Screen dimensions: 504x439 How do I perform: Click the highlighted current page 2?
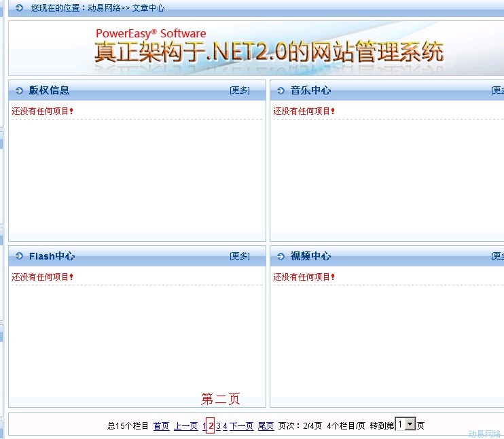click(211, 426)
